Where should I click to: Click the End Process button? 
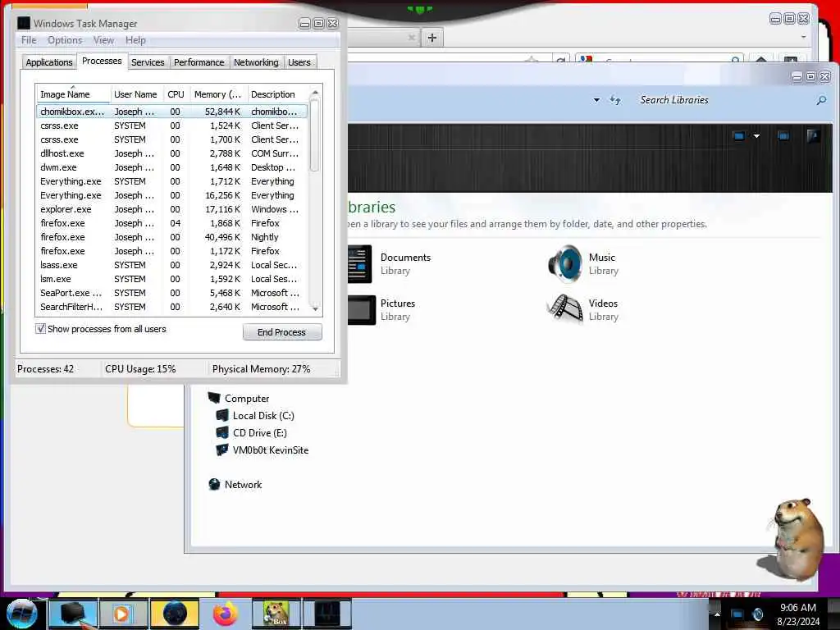click(x=282, y=332)
